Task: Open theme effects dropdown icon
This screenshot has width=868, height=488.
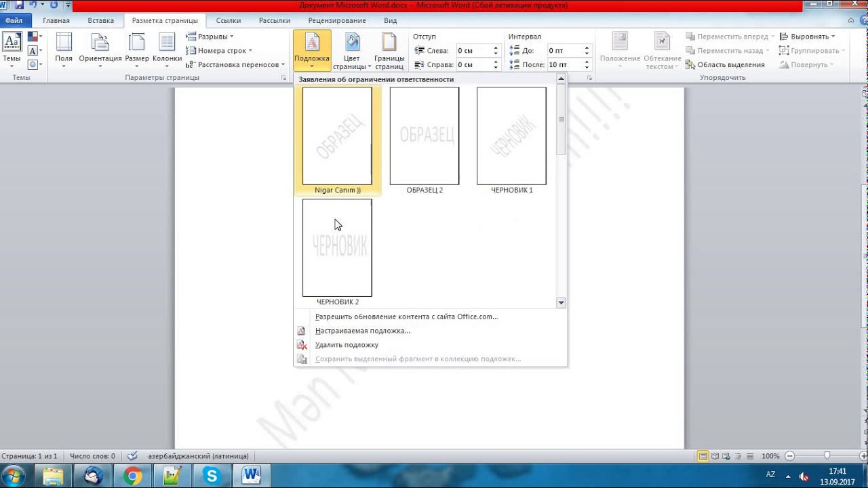Action: [x=34, y=64]
